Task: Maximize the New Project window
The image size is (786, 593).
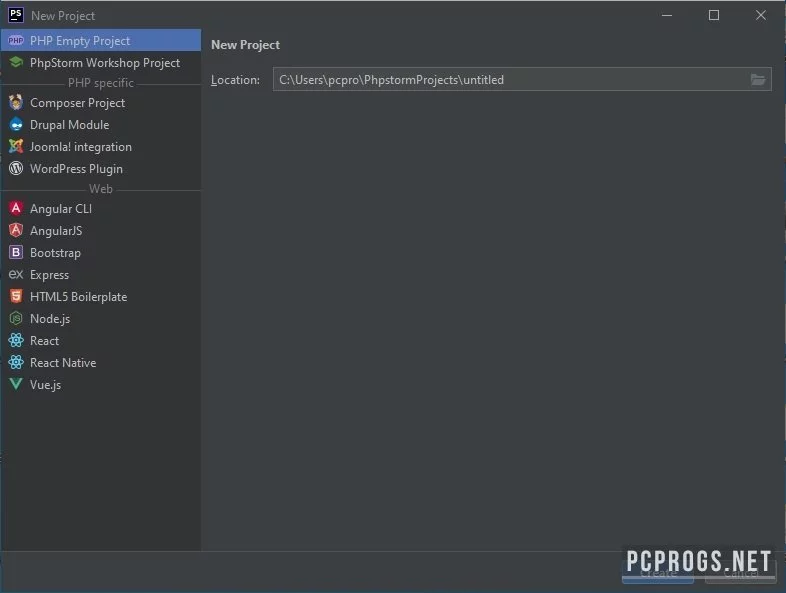Action: pyautogui.click(x=714, y=16)
